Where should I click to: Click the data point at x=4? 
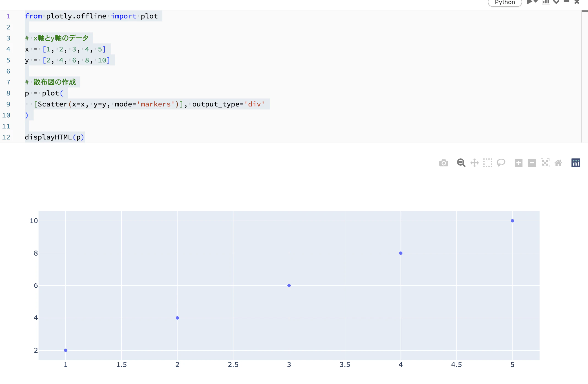(401, 253)
